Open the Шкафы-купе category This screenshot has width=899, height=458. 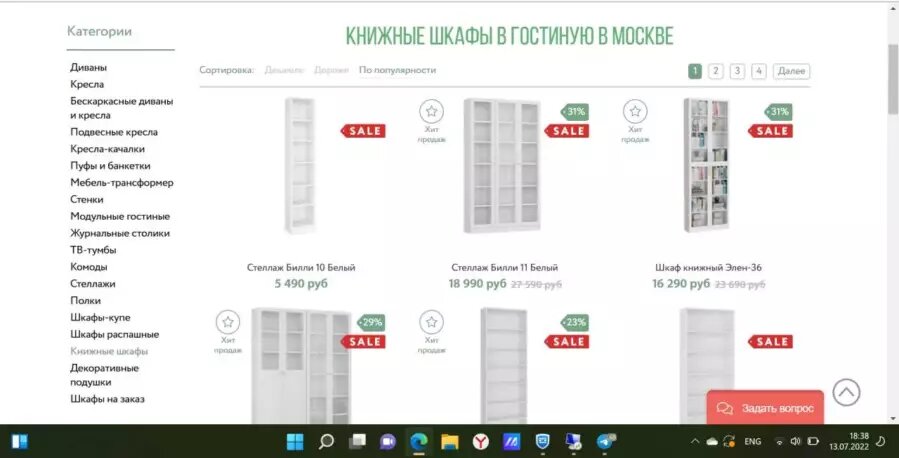click(x=100, y=318)
